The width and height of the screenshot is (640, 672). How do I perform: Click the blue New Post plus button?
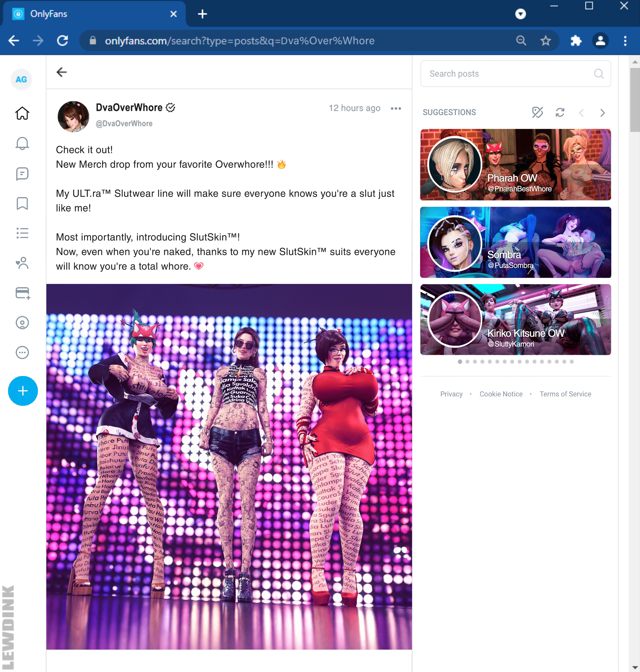point(23,391)
